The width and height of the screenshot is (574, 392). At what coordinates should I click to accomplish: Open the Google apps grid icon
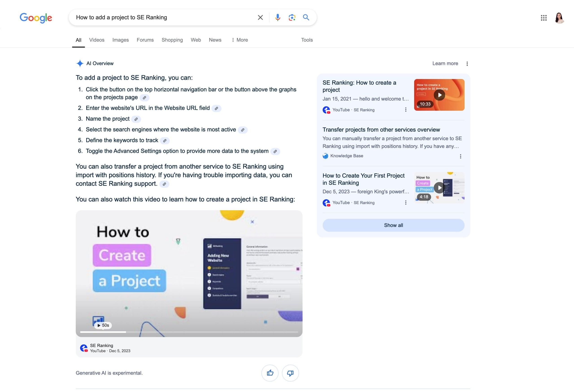pyautogui.click(x=544, y=18)
